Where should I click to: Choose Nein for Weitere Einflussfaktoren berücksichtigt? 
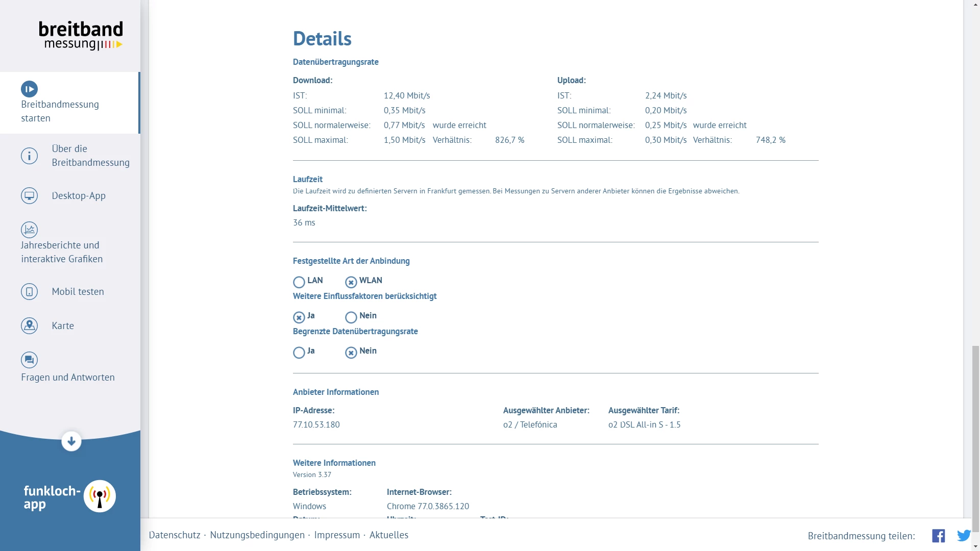[x=351, y=317]
